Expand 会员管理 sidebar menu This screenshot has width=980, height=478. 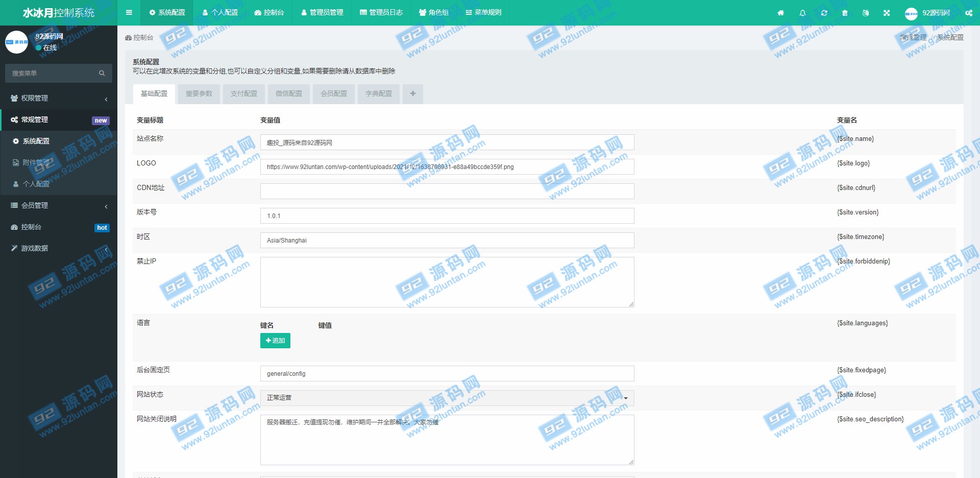[59, 205]
